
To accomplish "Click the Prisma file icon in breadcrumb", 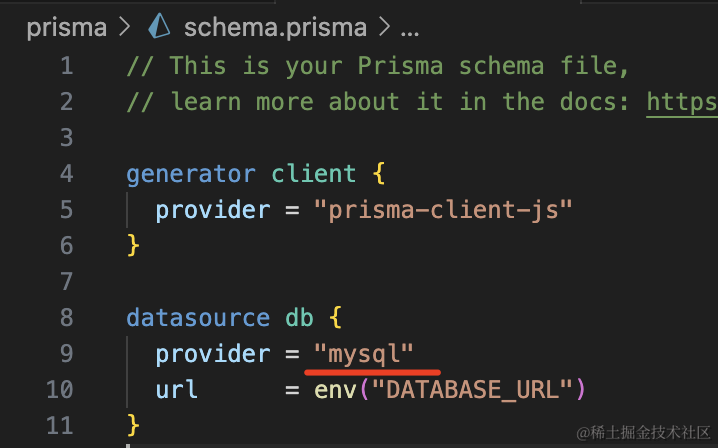I will click(159, 26).
